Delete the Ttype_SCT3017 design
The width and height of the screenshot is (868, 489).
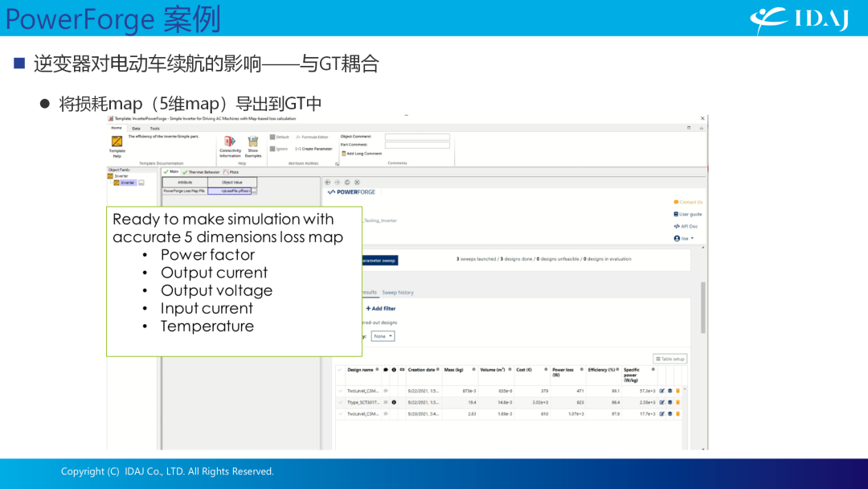tap(678, 403)
